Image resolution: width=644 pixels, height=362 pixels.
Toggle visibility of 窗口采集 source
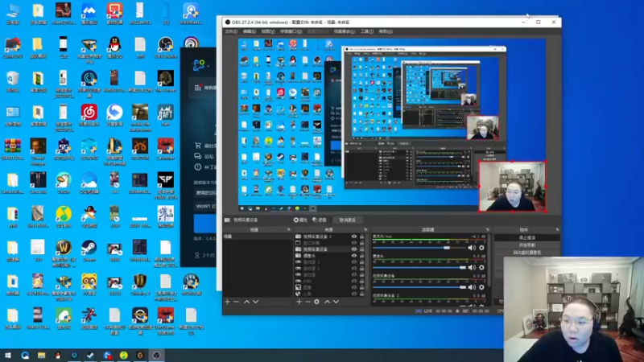click(x=354, y=243)
